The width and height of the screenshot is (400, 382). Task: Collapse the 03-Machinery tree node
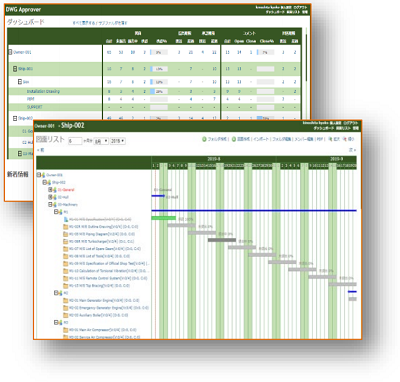pos(50,204)
